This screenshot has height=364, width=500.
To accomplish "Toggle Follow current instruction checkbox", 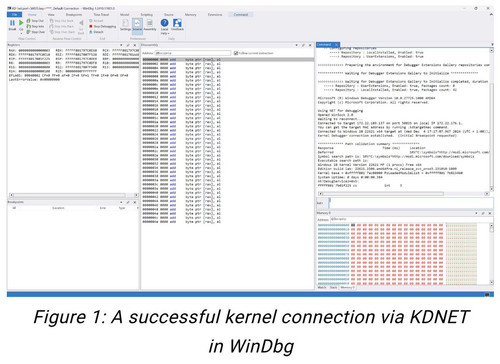I will (x=236, y=53).
